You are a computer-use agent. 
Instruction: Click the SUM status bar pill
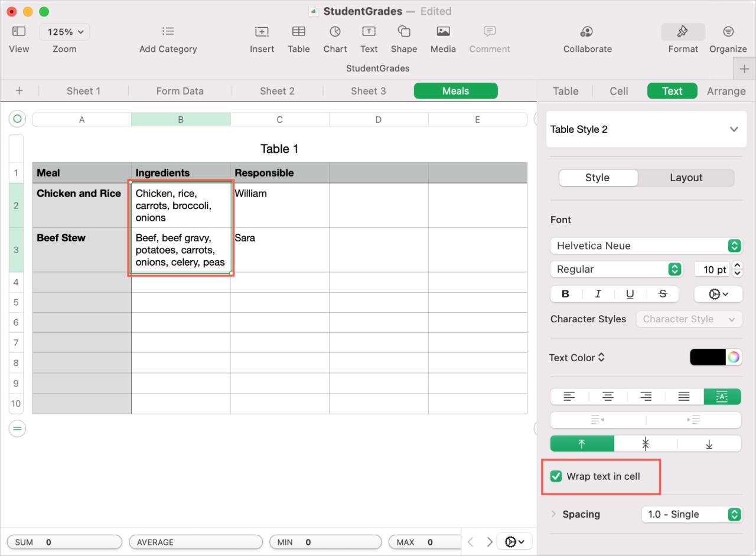coord(64,542)
